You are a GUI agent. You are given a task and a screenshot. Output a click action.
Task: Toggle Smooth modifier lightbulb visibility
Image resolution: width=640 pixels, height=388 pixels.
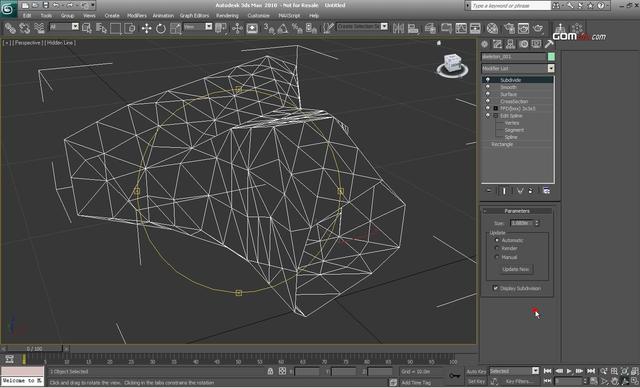(x=487, y=87)
